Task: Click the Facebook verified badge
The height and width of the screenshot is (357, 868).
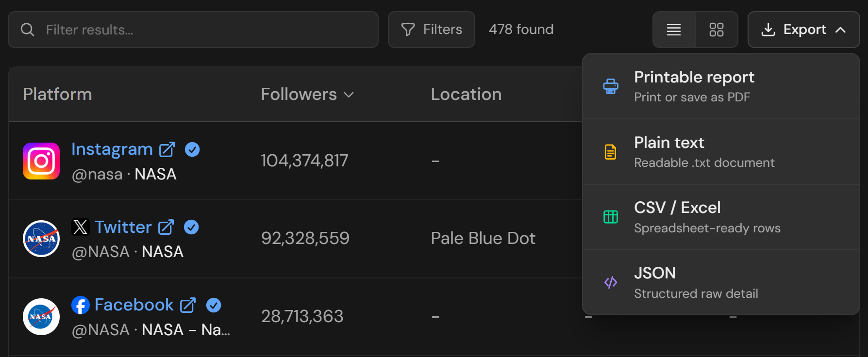Action: pos(214,305)
